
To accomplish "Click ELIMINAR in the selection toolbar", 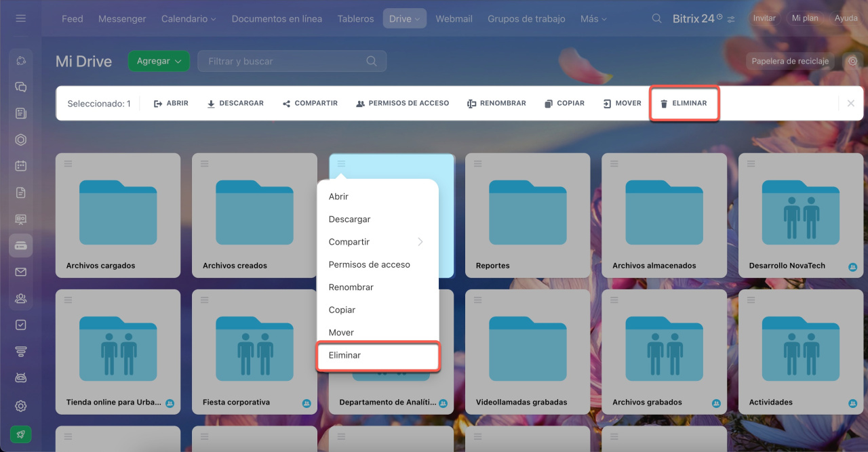I will tap(684, 104).
